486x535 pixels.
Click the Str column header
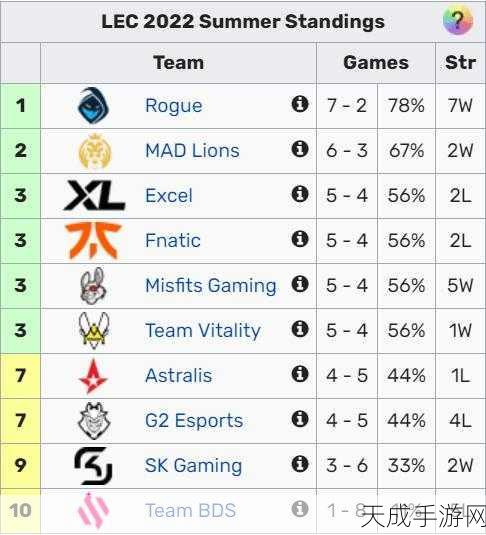(x=460, y=63)
